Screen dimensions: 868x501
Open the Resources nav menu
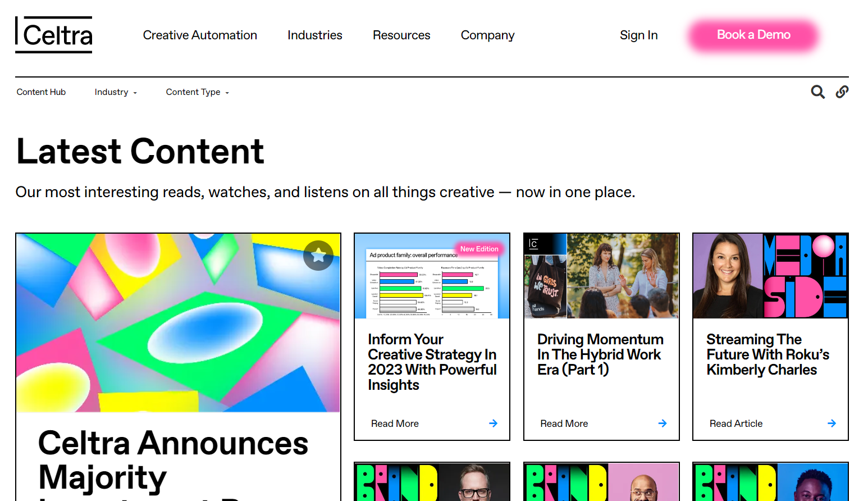[x=401, y=35]
